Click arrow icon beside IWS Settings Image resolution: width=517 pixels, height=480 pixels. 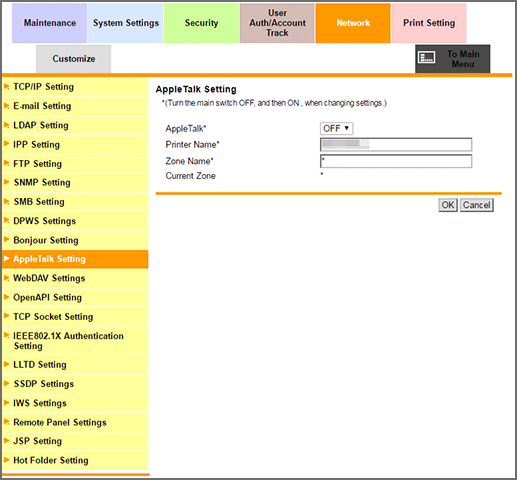[x=6, y=403]
